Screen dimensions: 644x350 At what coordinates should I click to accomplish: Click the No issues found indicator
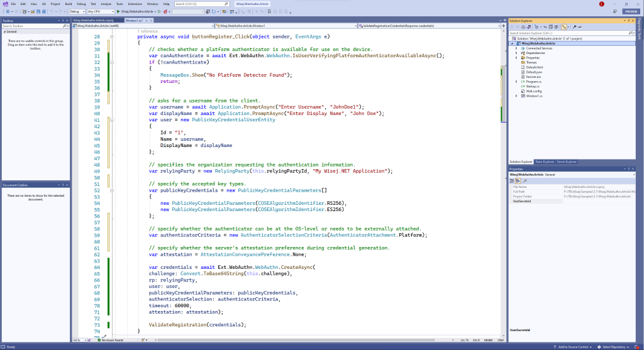[x=110, y=340]
